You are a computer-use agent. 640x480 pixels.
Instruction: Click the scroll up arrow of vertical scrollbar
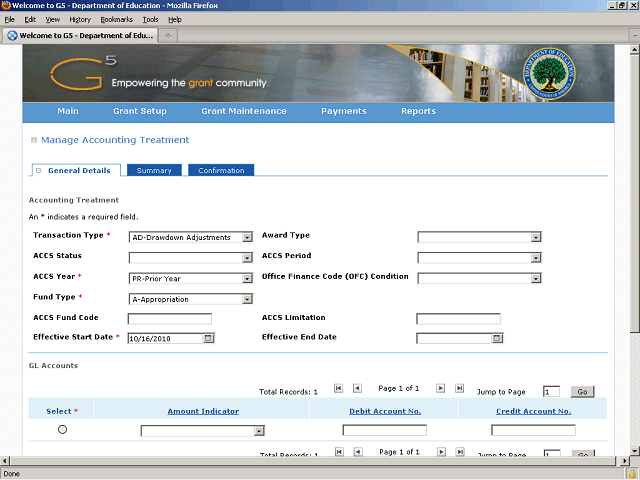click(x=634, y=50)
